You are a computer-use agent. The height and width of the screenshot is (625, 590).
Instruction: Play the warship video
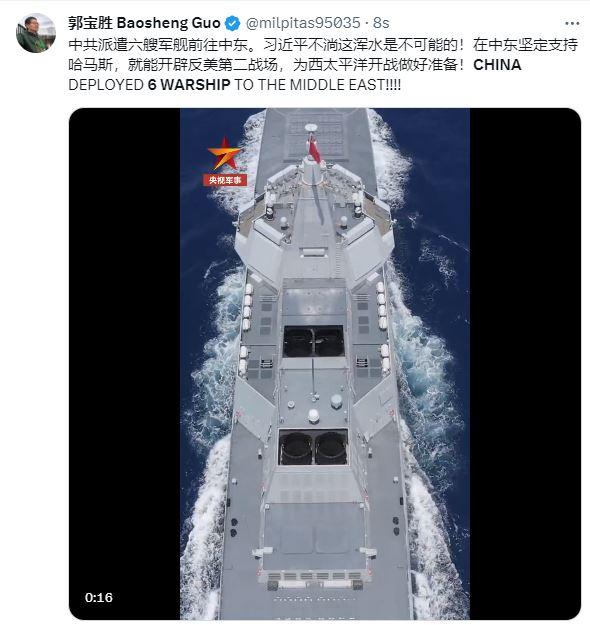tap(324, 364)
